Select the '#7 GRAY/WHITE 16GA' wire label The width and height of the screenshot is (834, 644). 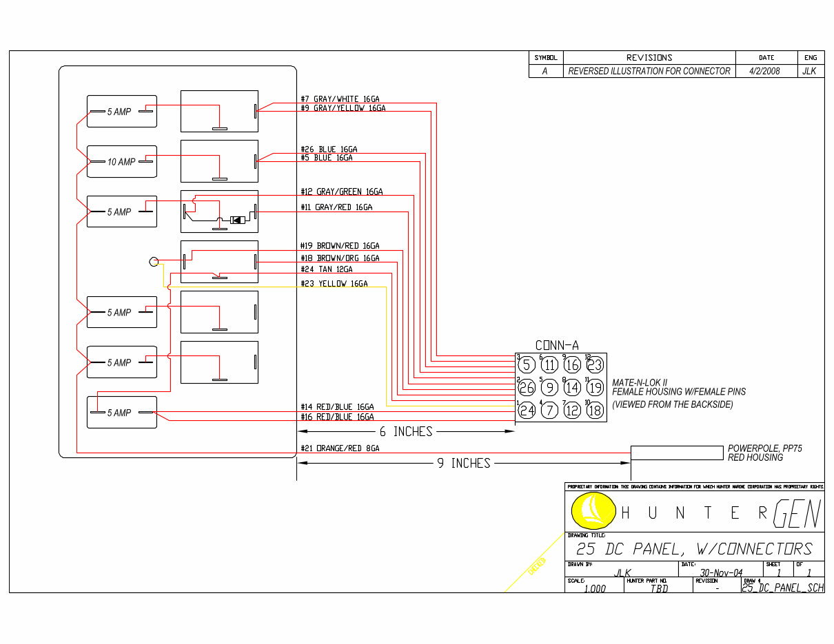point(340,99)
